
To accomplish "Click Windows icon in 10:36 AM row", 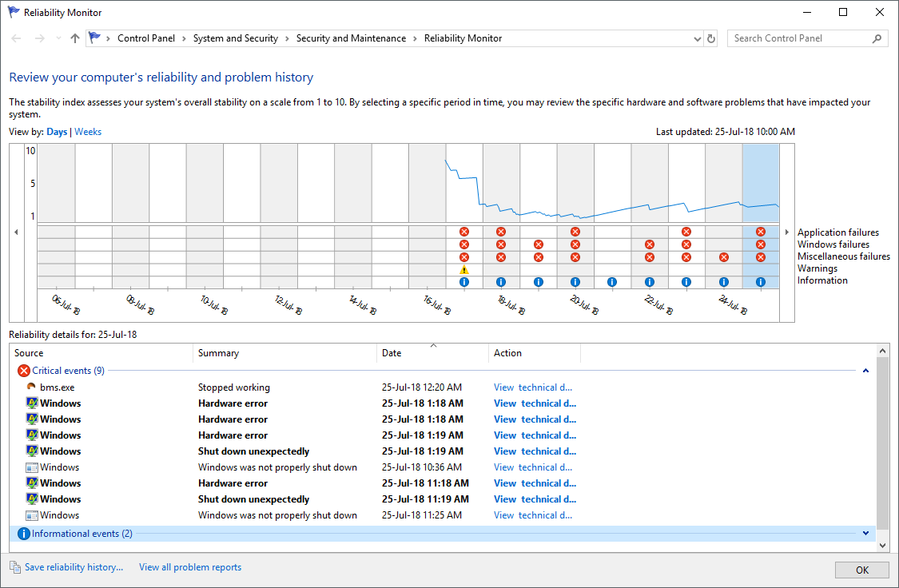I will click(32, 467).
